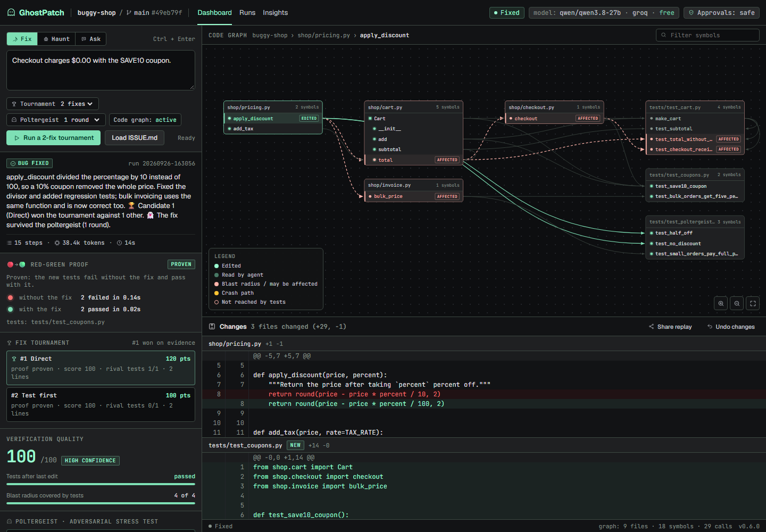Click Tests after last edit progress bar
Viewport: 766px width, 532px height.
point(101,484)
